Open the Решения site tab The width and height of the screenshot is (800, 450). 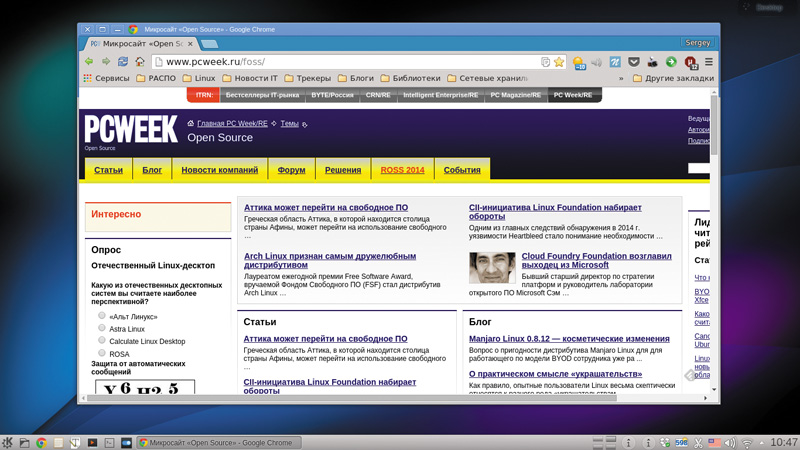coord(343,169)
